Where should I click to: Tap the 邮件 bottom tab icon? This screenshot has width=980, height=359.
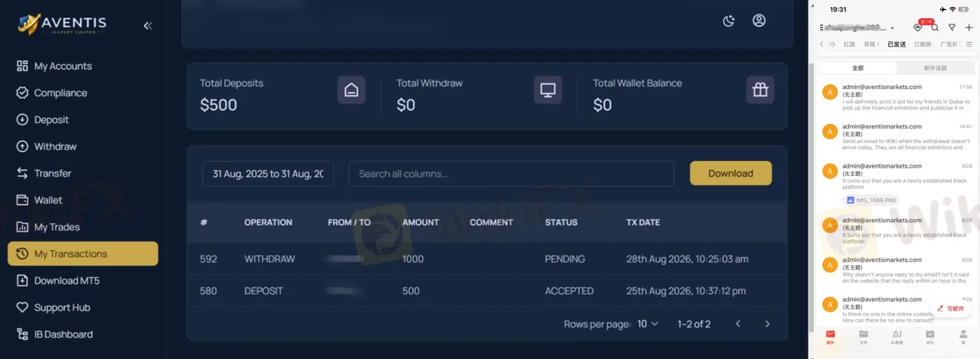click(x=830, y=335)
